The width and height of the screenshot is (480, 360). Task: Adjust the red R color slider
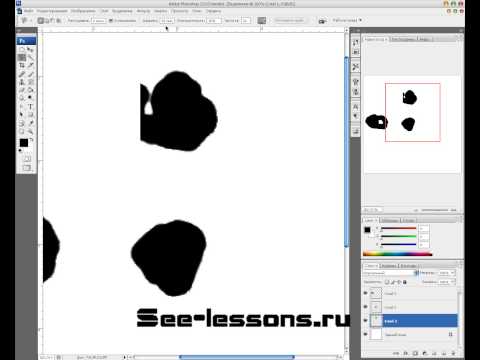click(x=399, y=229)
